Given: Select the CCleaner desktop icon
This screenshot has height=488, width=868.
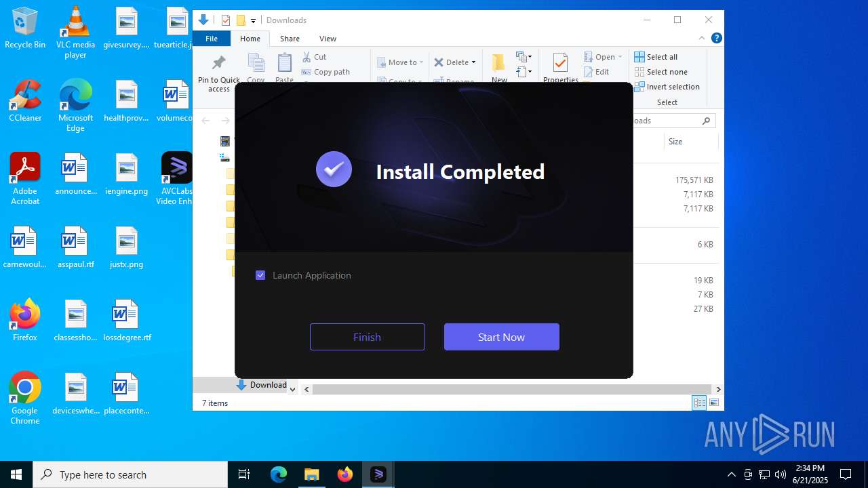Looking at the screenshot, I should (25, 101).
